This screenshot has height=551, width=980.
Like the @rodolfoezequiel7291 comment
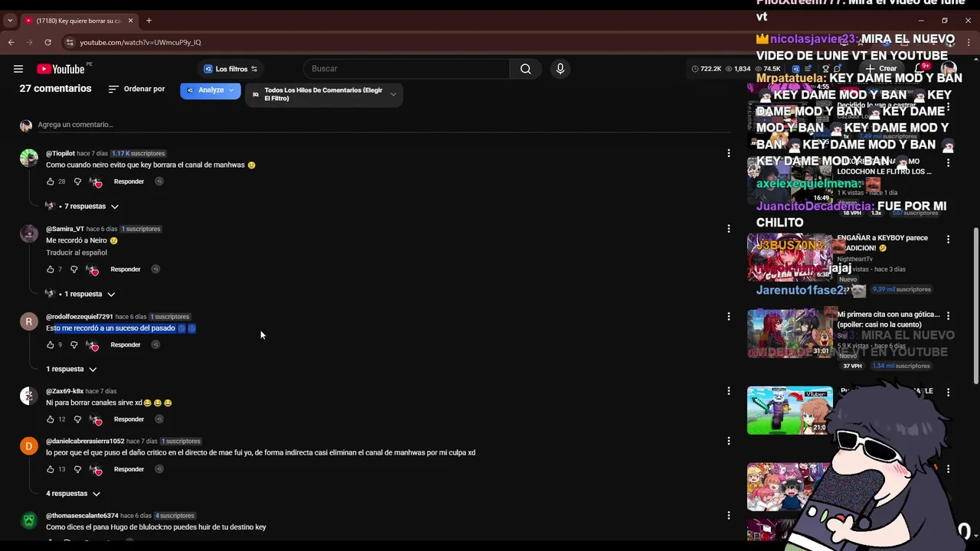pyautogui.click(x=51, y=345)
